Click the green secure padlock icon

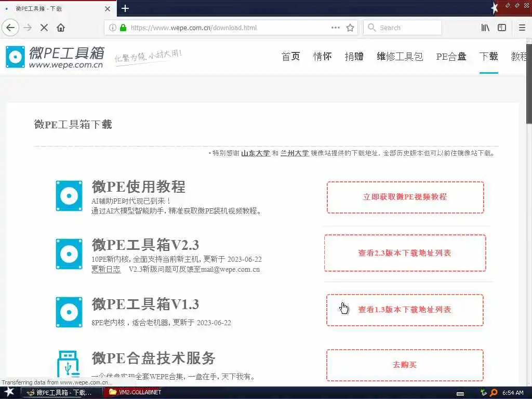pos(123,28)
